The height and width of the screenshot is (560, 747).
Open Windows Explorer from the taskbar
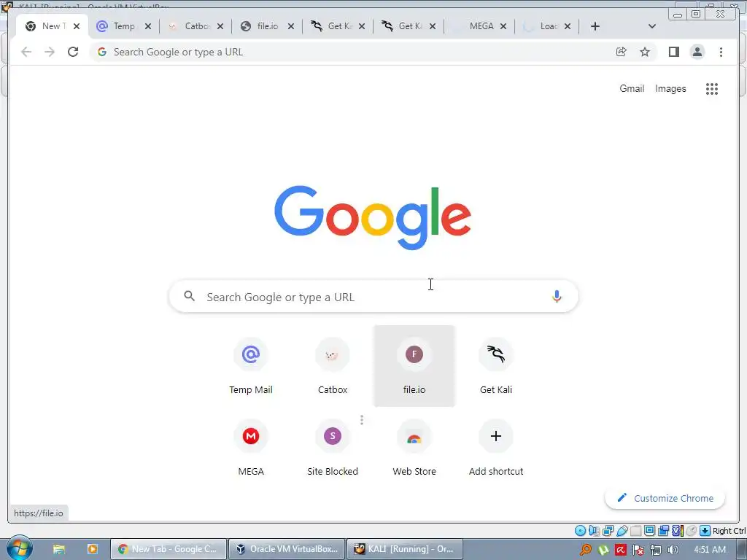[58, 549]
